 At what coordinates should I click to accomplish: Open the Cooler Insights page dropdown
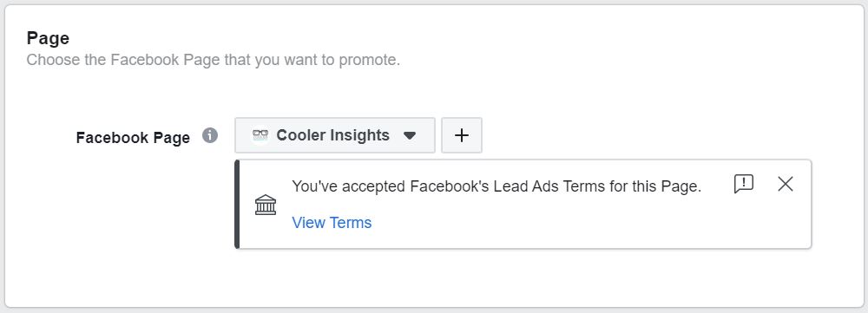pyautogui.click(x=335, y=135)
